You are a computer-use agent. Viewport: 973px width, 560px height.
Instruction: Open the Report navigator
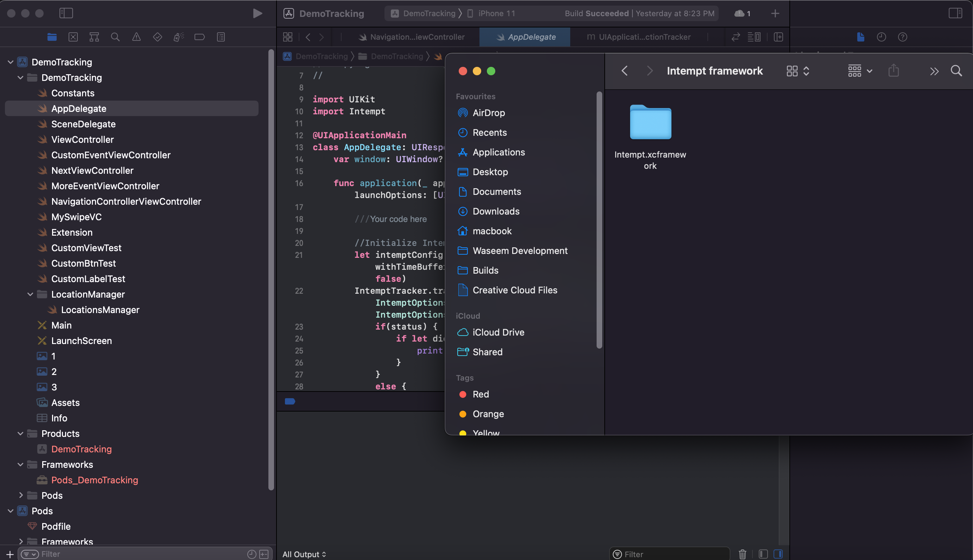click(221, 37)
